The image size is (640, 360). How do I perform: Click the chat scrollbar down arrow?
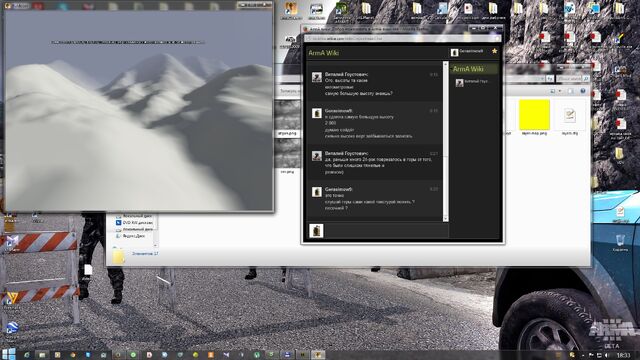pos(445,219)
